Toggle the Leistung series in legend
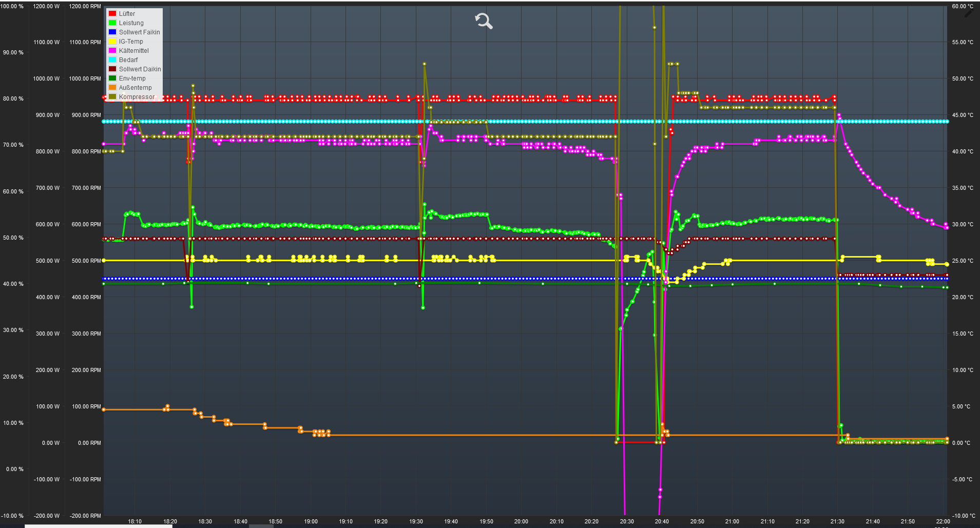This screenshot has height=528, width=980. (x=131, y=23)
